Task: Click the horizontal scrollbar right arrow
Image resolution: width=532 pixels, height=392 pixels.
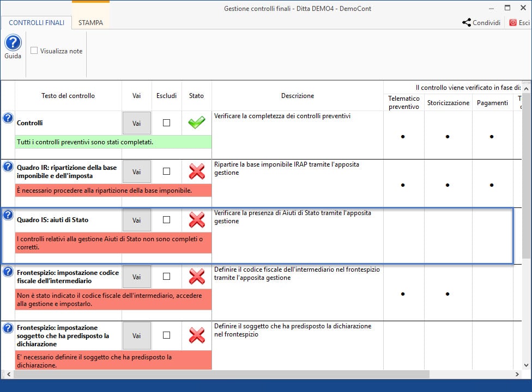Action: (518, 374)
